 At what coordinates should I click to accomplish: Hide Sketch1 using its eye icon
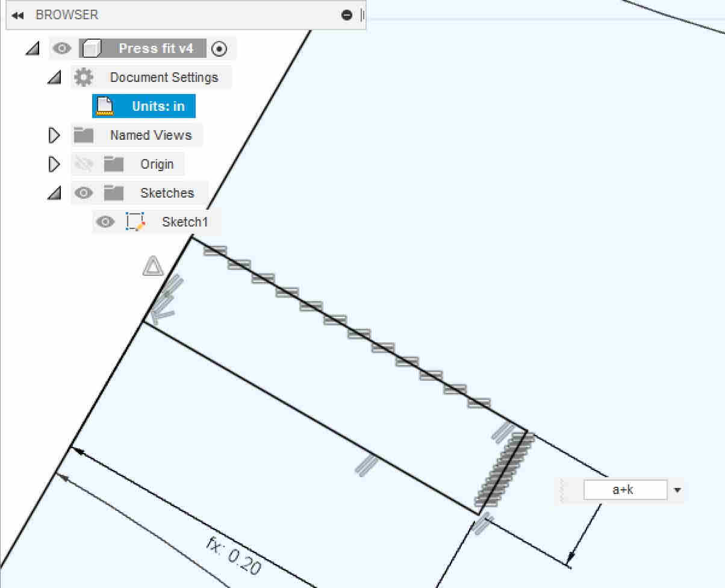tap(105, 222)
